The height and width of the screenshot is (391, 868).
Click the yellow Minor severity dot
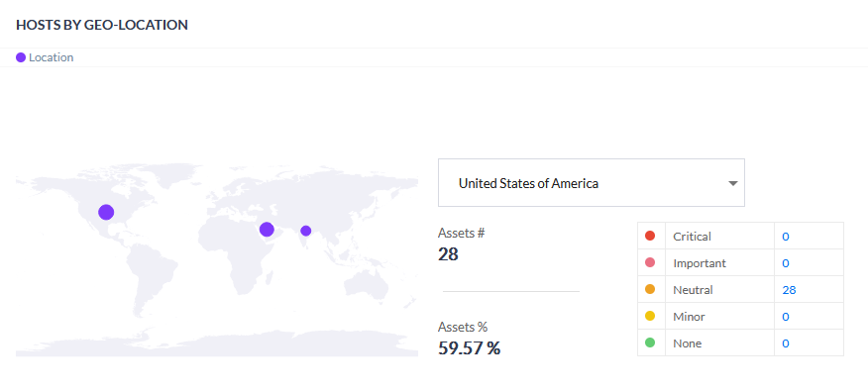coord(650,317)
